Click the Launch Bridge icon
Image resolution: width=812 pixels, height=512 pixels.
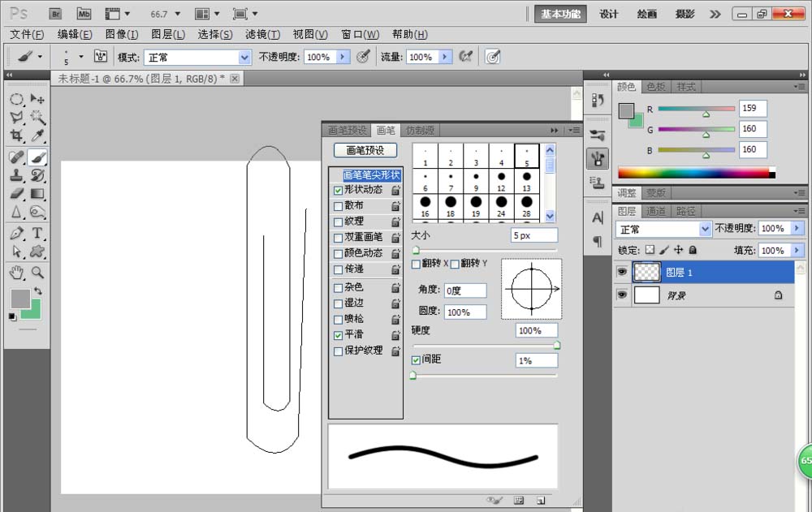55,14
